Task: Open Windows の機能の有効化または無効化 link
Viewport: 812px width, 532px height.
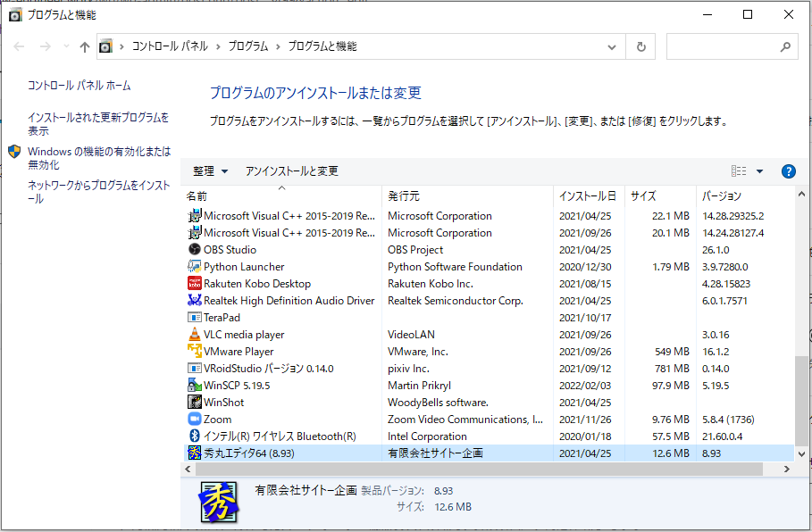Action: coord(99,158)
